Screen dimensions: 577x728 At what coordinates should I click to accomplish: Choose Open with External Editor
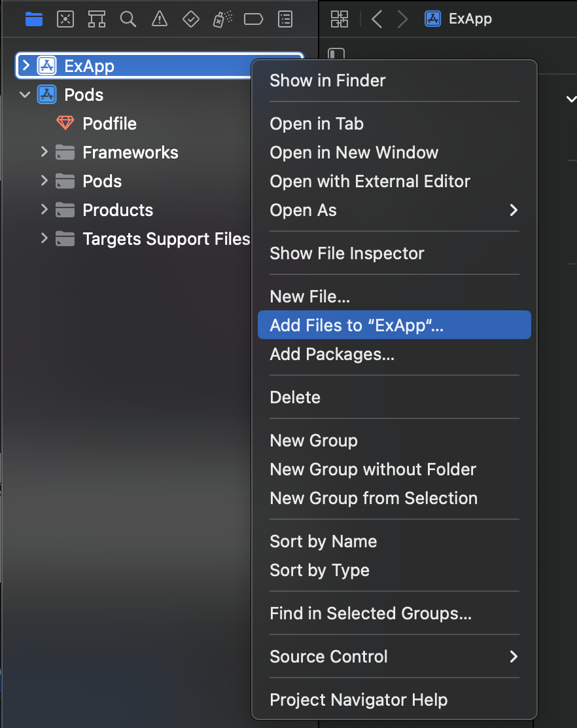394,181
